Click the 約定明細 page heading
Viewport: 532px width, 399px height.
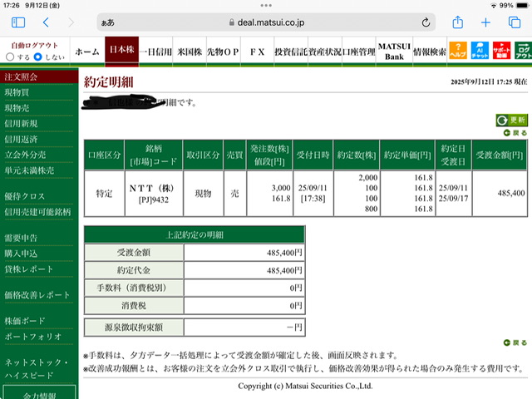[x=109, y=82]
